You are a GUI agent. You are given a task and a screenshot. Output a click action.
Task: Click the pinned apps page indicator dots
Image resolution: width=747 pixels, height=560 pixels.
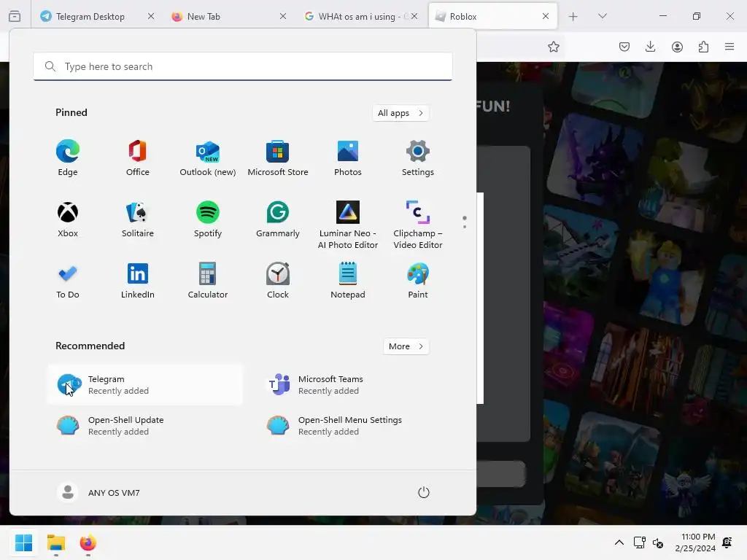(x=465, y=222)
